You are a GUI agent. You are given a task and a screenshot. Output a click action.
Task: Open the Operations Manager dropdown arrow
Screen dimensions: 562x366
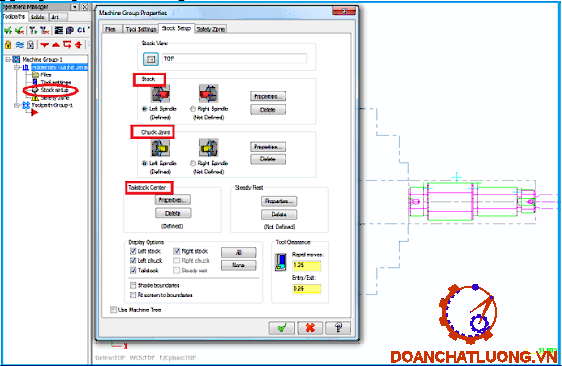coord(75,7)
